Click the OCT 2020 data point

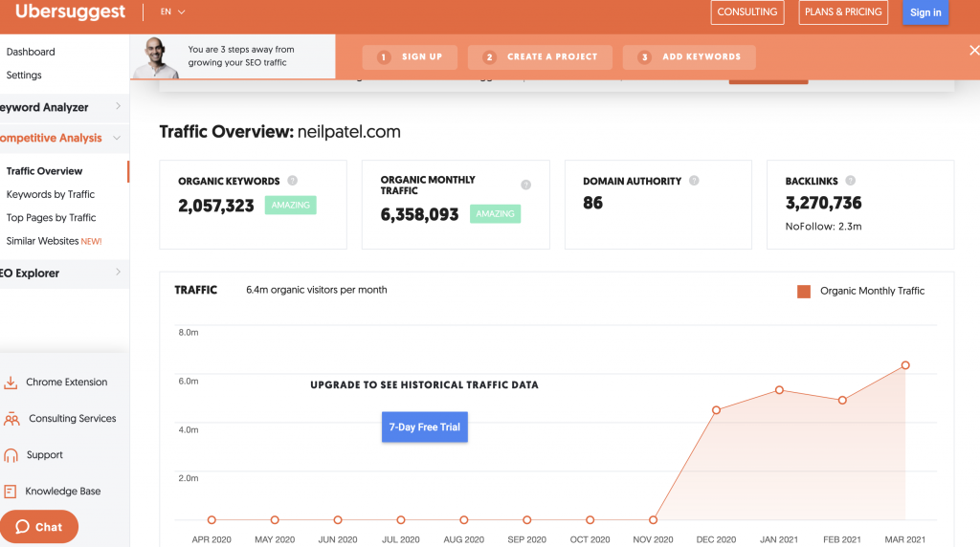coord(590,519)
